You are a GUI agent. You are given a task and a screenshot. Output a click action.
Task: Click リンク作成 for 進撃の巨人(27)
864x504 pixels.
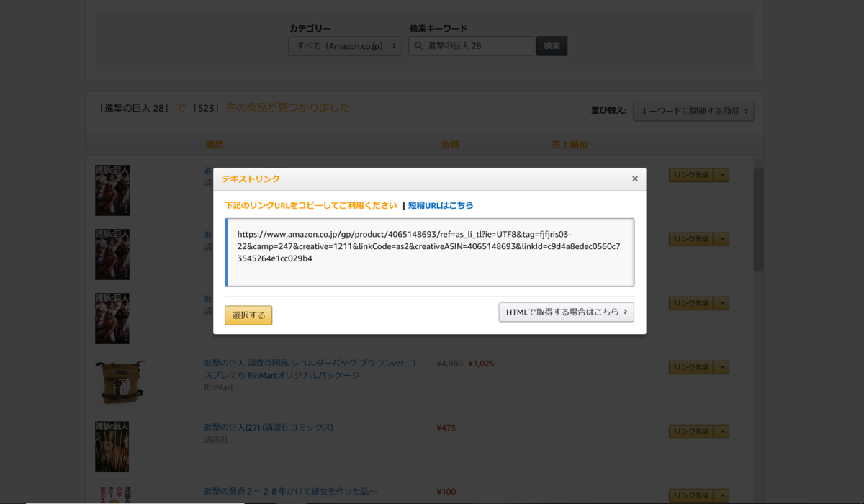(690, 431)
